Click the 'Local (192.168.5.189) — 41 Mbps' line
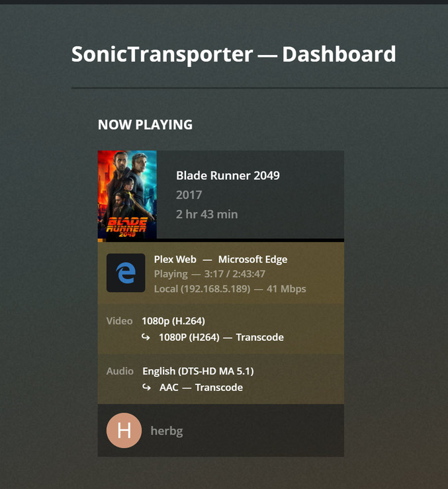448x489 pixels. coord(230,289)
